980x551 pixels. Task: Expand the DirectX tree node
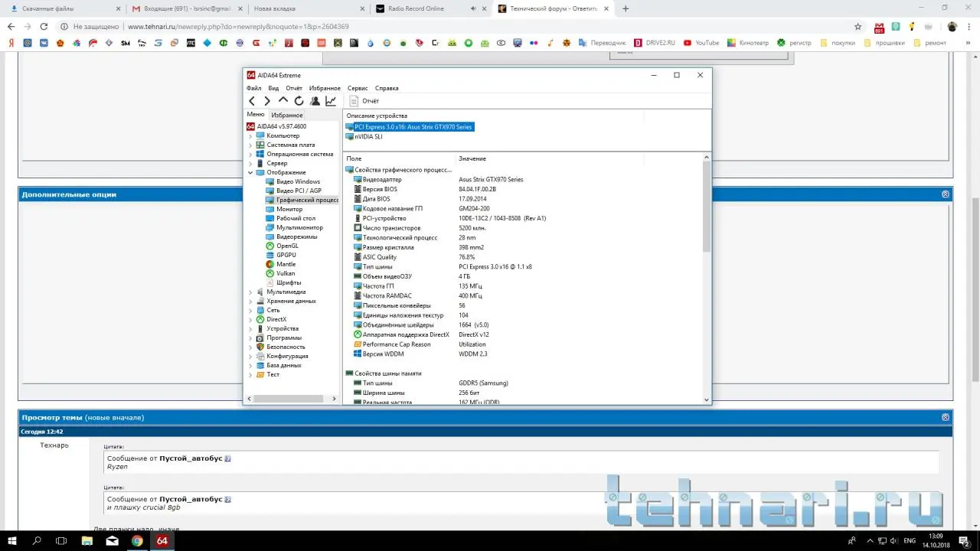[250, 320]
